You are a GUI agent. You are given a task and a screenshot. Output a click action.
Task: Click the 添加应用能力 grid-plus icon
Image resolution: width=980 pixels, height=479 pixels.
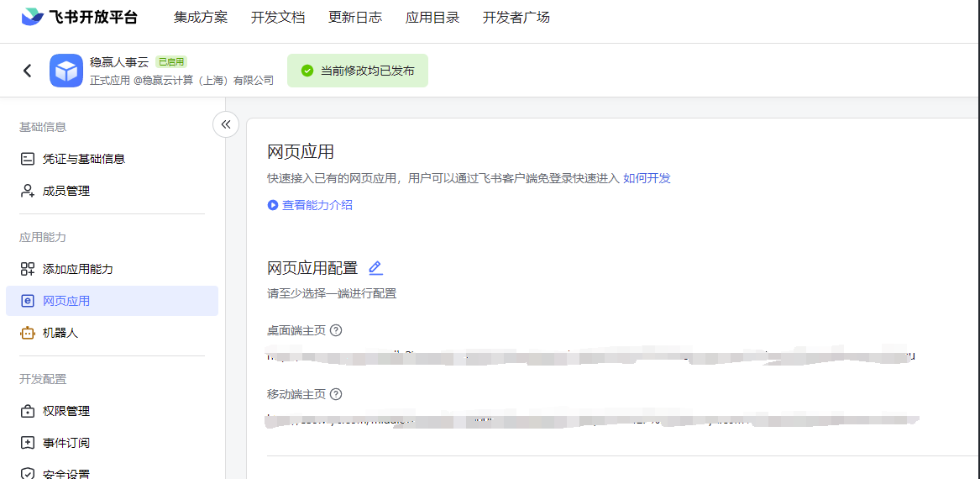tap(27, 269)
